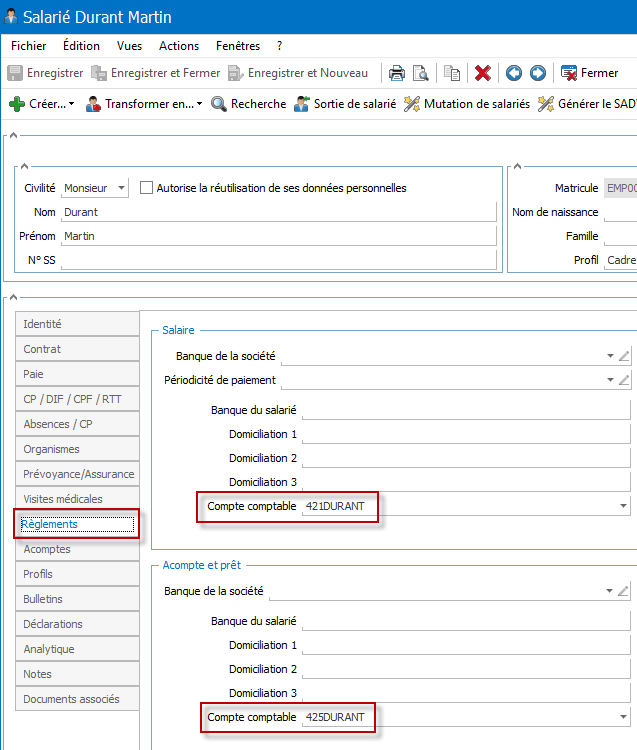The height and width of the screenshot is (750, 637).
Task: Click the print icon in toolbar
Action: [x=396, y=73]
